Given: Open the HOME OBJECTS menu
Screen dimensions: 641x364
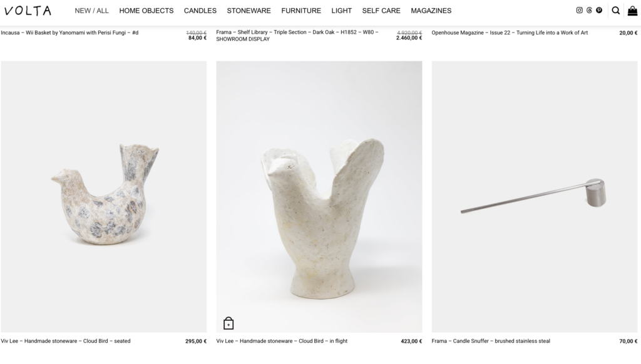Looking at the screenshot, I should click(146, 11).
